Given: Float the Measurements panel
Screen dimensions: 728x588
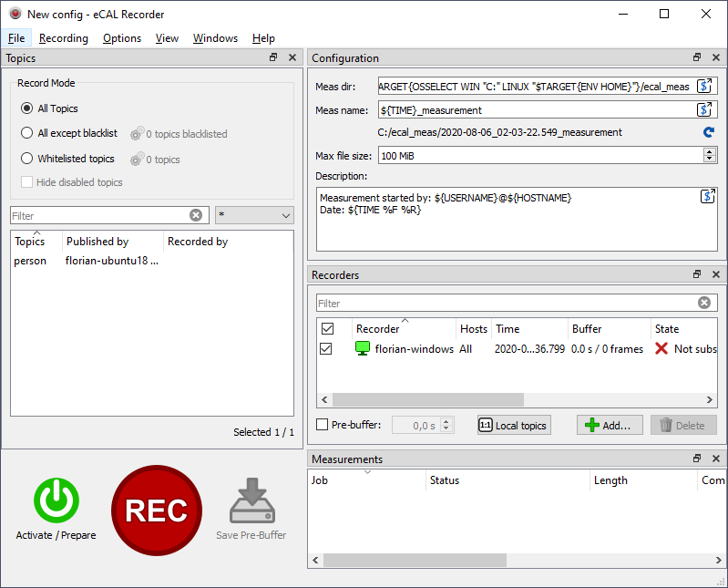Looking at the screenshot, I should (x=697, y=459).
